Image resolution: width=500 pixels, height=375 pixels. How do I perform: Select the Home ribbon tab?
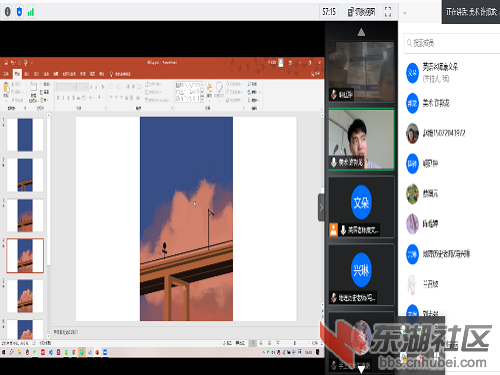[17, 74]
